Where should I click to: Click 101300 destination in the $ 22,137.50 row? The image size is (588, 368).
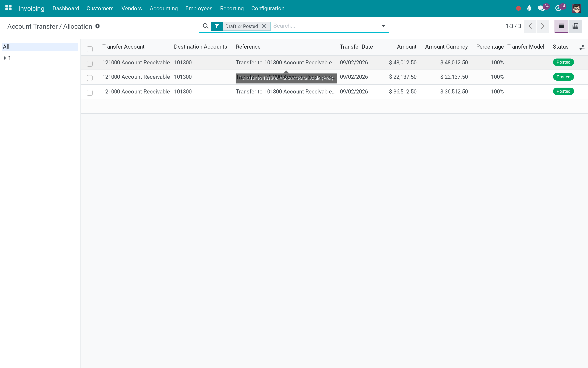[183, 77]
